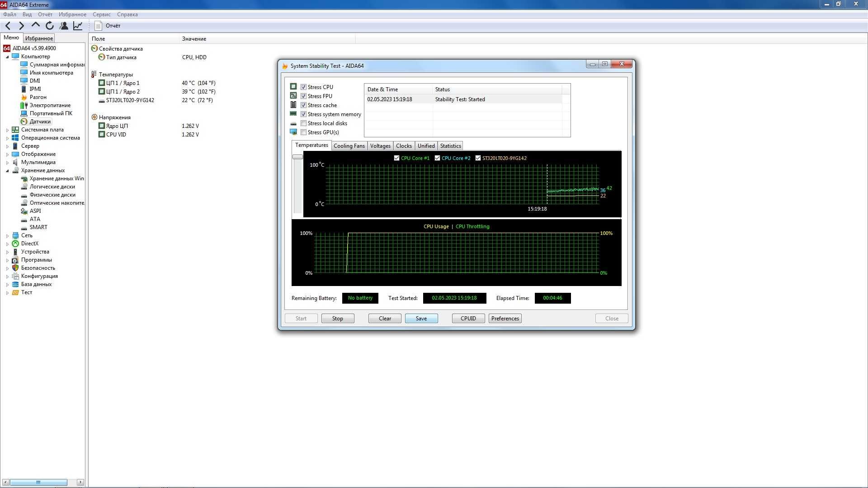Select the Датчики sensor icon in tree
The image size is (868, 488).
point(24,122)
